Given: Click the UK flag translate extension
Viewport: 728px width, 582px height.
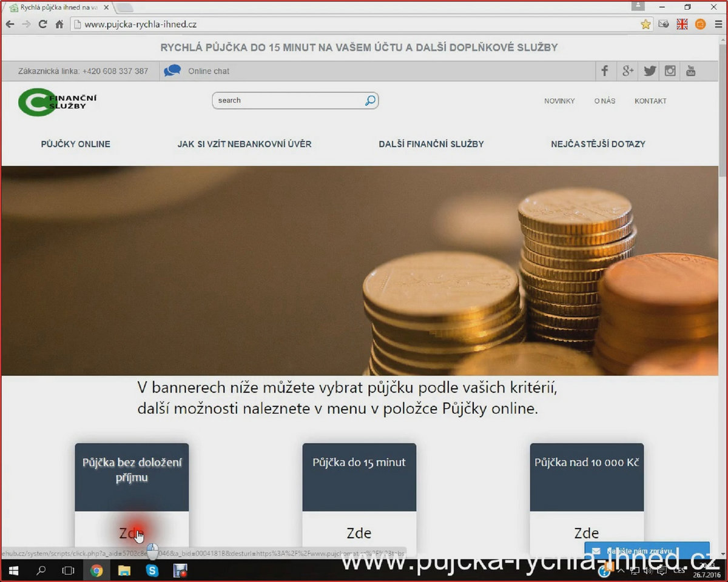Looking at the screenshot, I should (x=682, y=24).
